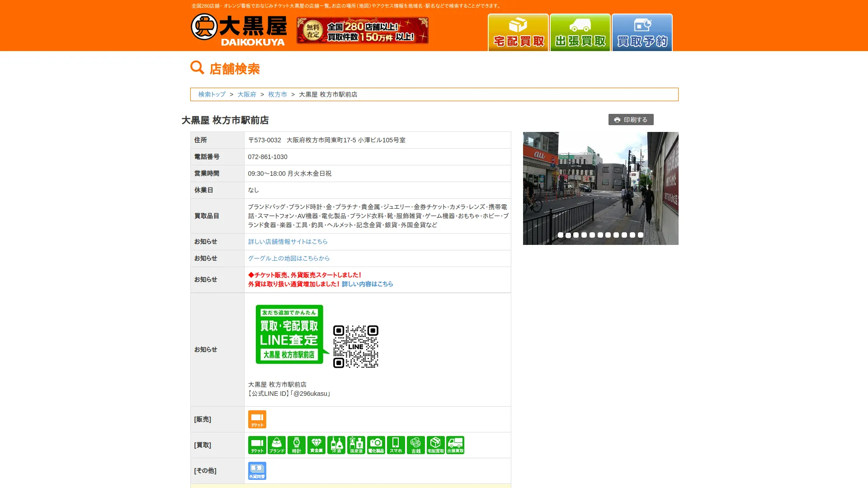Click the 営業時間 row label
The width and height of the screenshot is (868, 488).
(x=207, y=174)
